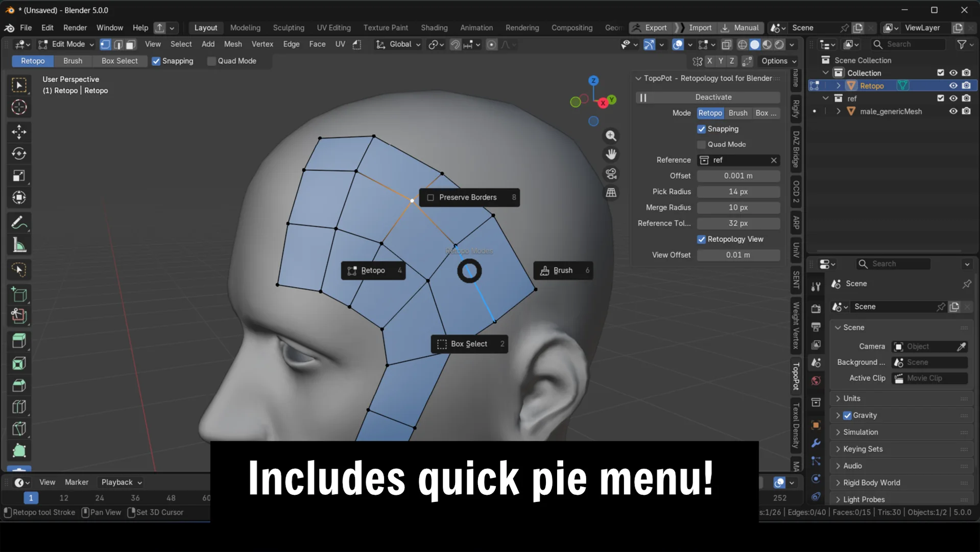Click the pan view hand icon
This screenshot has height=552, width=980.
(x=611, y=154)
